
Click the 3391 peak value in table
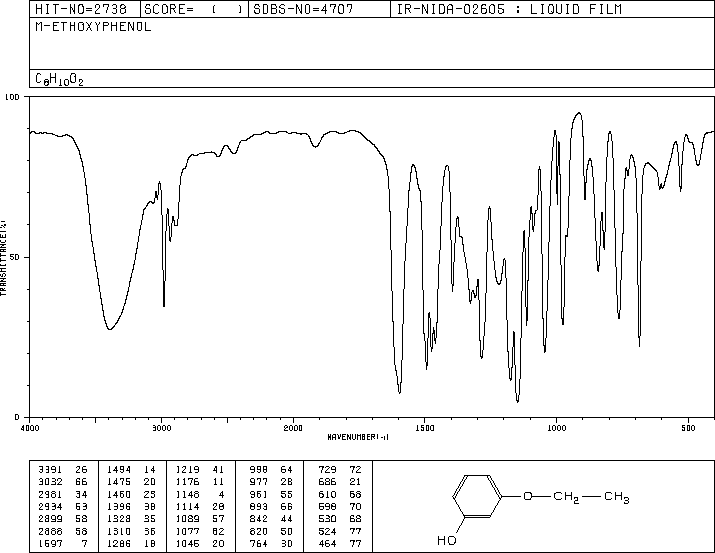[50, 469]
